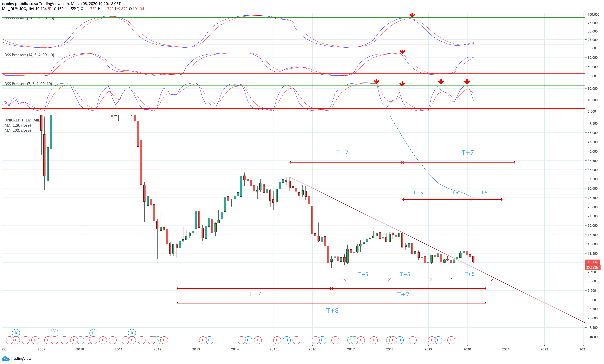Click the 2014 label on time axis
The image size is (604, 364).
[x=235, y=349]
